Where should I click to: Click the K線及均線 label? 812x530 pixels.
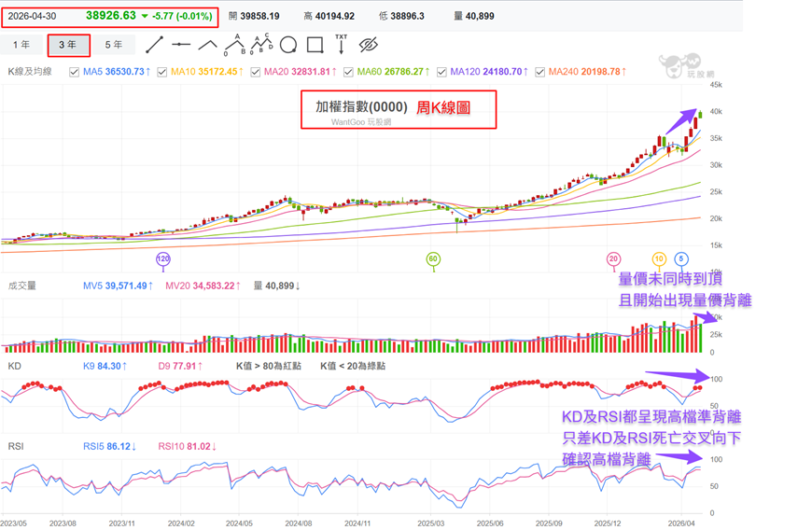30,72
